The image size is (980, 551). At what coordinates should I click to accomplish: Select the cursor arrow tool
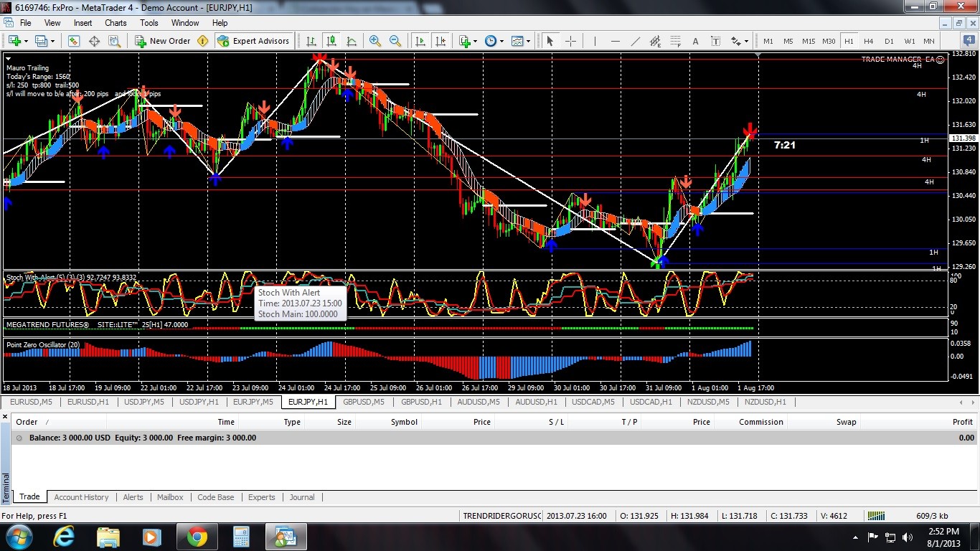pos(550,41)
